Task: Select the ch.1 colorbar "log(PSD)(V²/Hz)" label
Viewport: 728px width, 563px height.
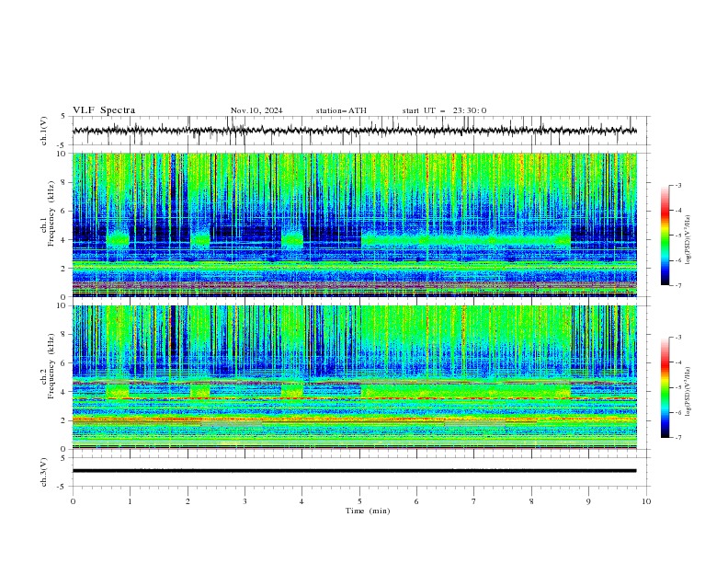Action: coord(688,240)
